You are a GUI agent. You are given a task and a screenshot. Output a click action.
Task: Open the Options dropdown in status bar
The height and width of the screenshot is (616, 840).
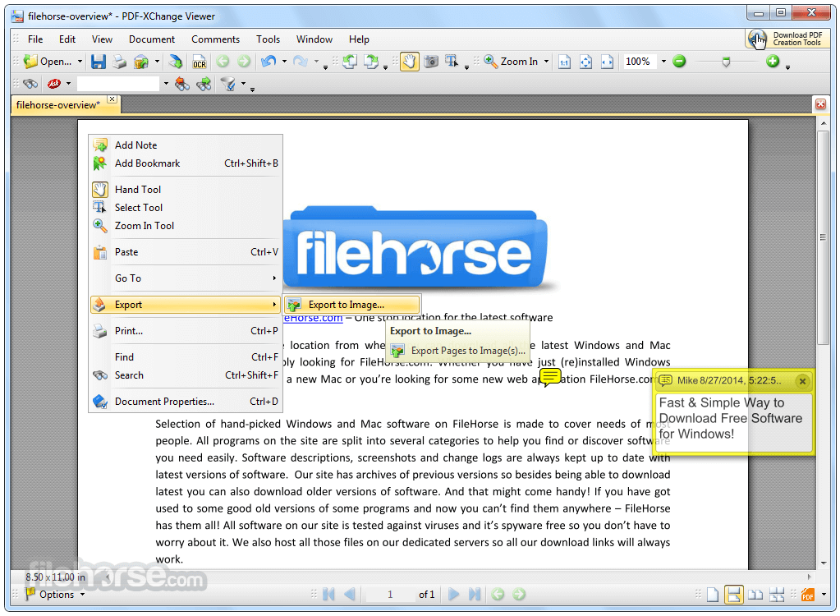point(82,595)
